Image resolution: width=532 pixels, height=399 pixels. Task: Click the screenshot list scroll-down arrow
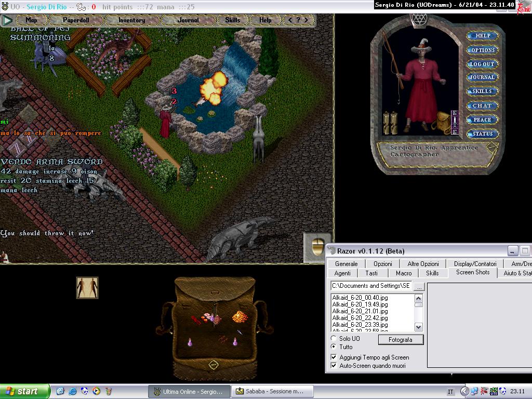point(418,327)
